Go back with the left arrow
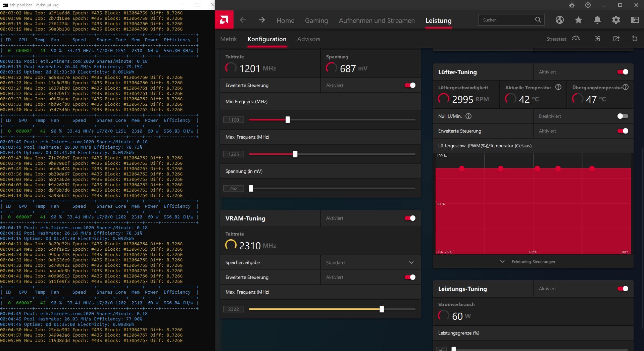Viewport: 644px width, 351px height. coord(243,20)
